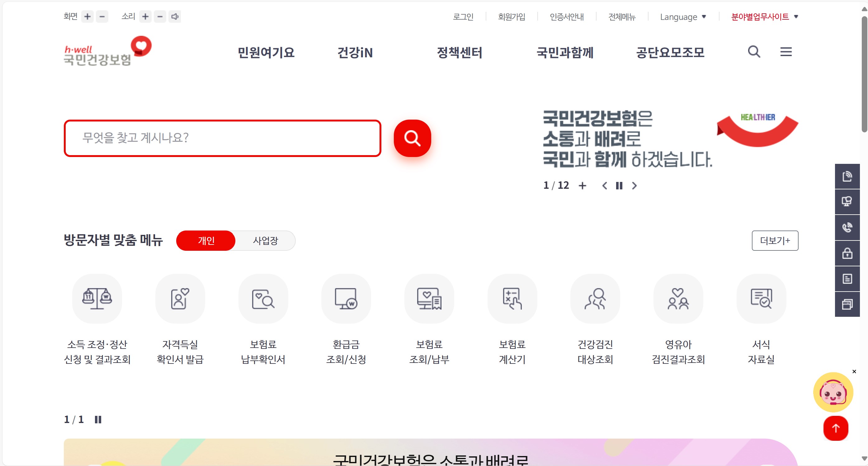
Task: Click sidebar stacked windows icon
Action: coord(847,304)
